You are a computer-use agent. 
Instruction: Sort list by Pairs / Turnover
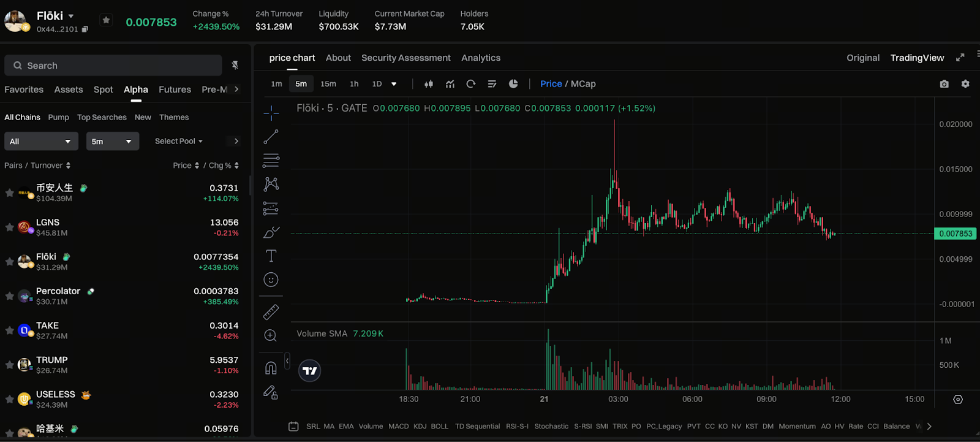tap(37, 166)
